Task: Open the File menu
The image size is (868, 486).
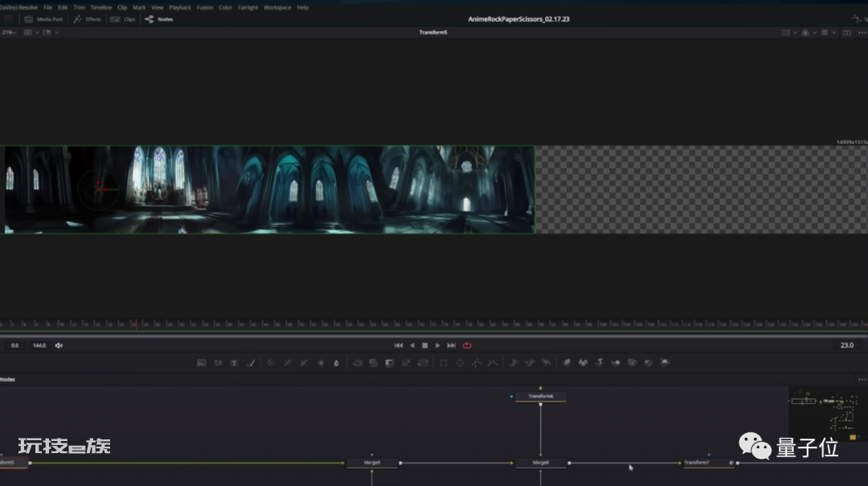Action: point(48,8)
